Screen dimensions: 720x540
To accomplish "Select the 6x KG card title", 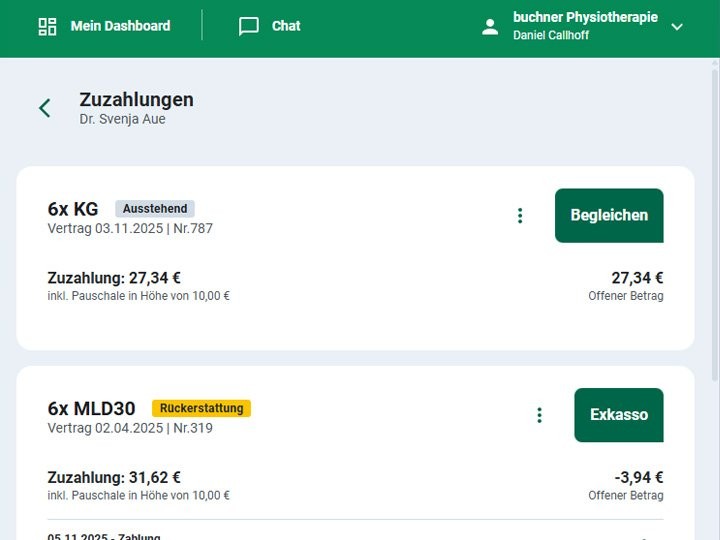I will point(73,209).
